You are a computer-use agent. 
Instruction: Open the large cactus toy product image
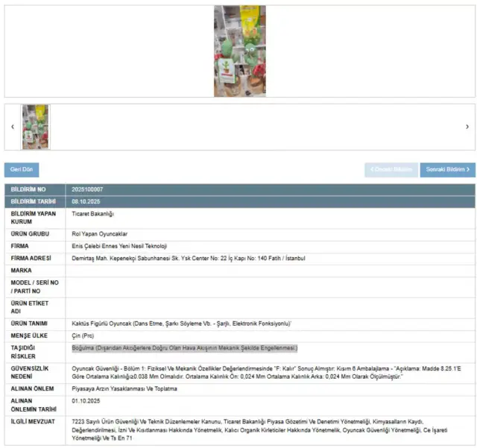click(x=239, y=51)
